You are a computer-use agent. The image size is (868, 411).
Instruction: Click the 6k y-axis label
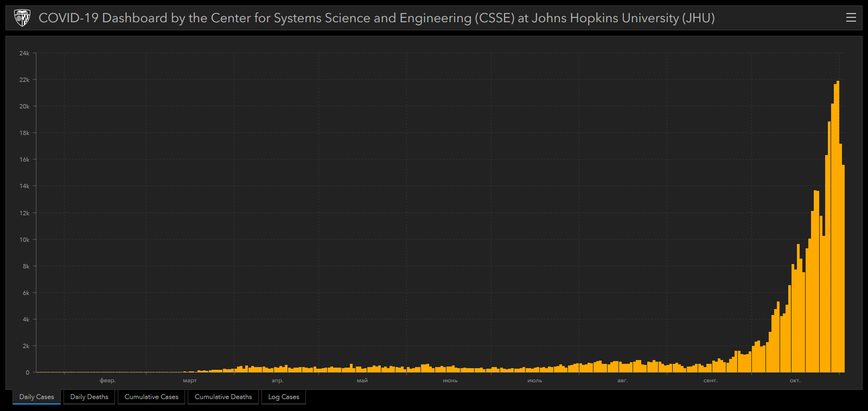click(26, 293)
